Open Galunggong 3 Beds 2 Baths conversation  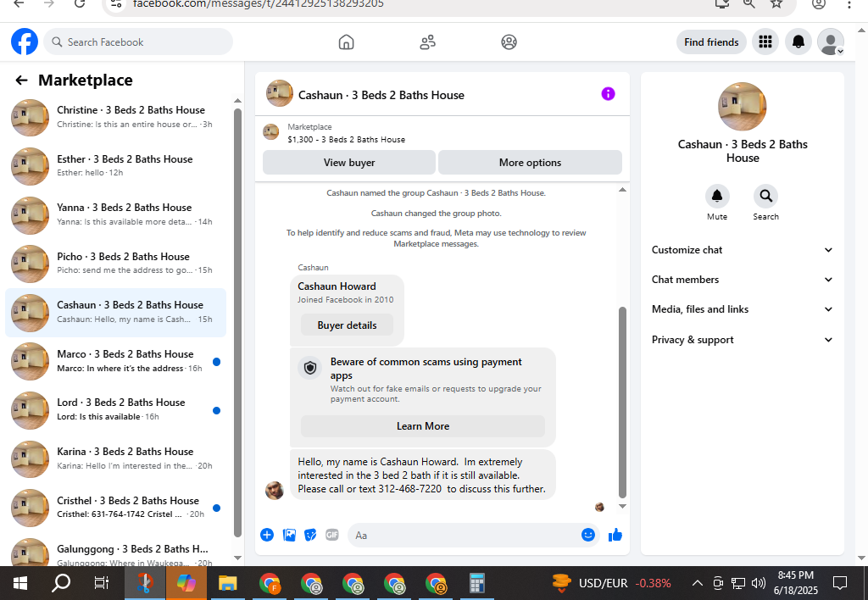click(115, 552)
